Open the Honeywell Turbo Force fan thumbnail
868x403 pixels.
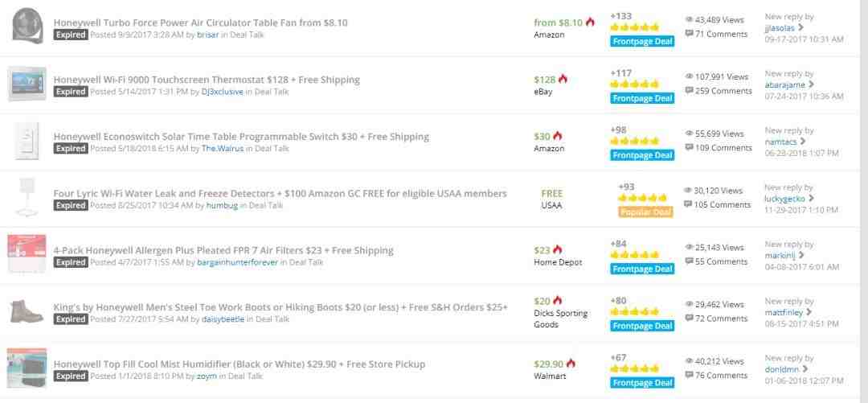click(27, 26)
